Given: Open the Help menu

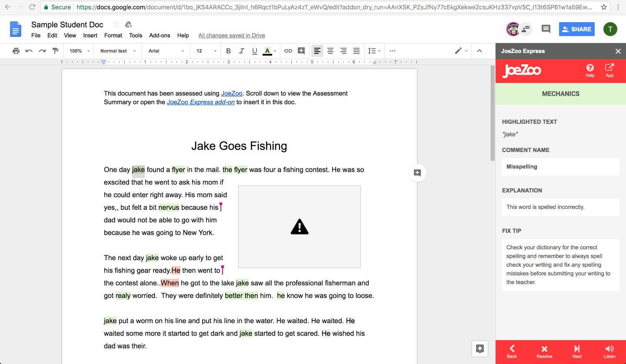Looking at the screenshot, I should 183,36.
